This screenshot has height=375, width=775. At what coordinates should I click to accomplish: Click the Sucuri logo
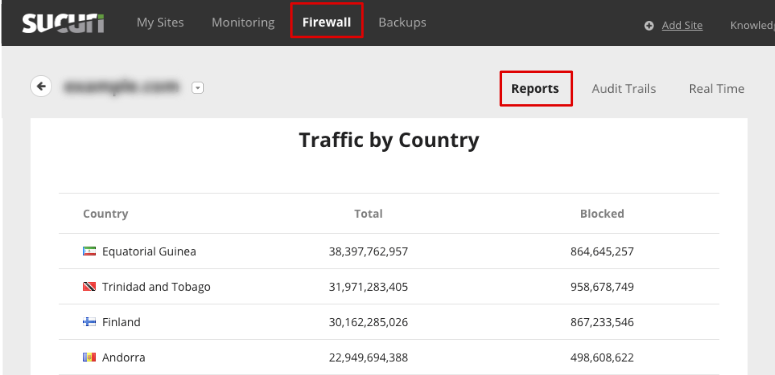coord(63,23)
